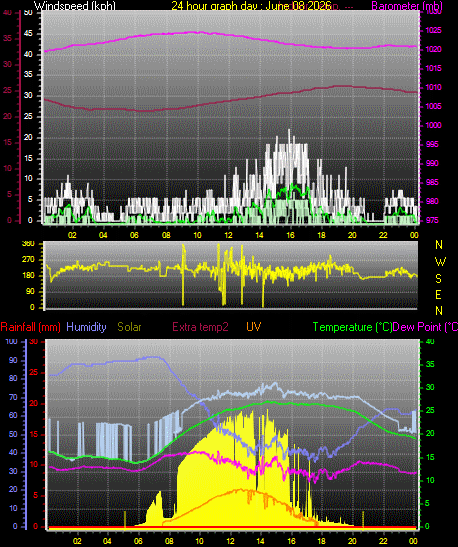The height and width of the screenshot is (547, 458).
Task: Click the "975" barometer axis value
Action: (432, 220)
